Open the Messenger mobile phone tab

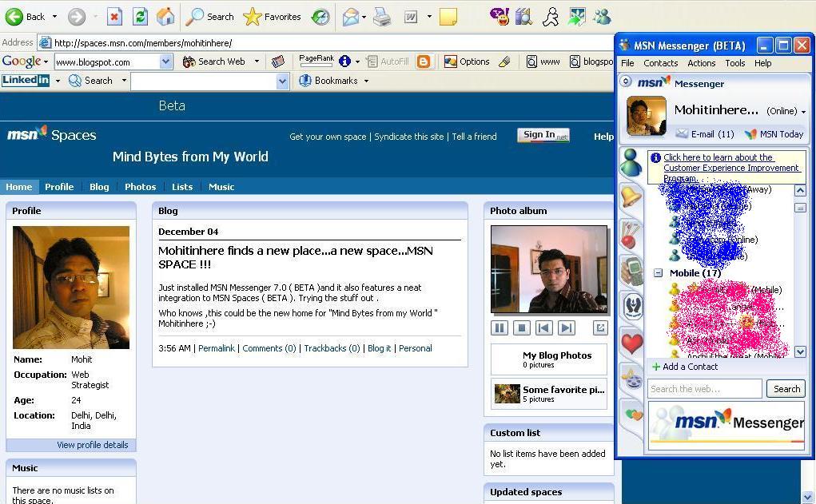pyautogui.click(x=631, y=271)
